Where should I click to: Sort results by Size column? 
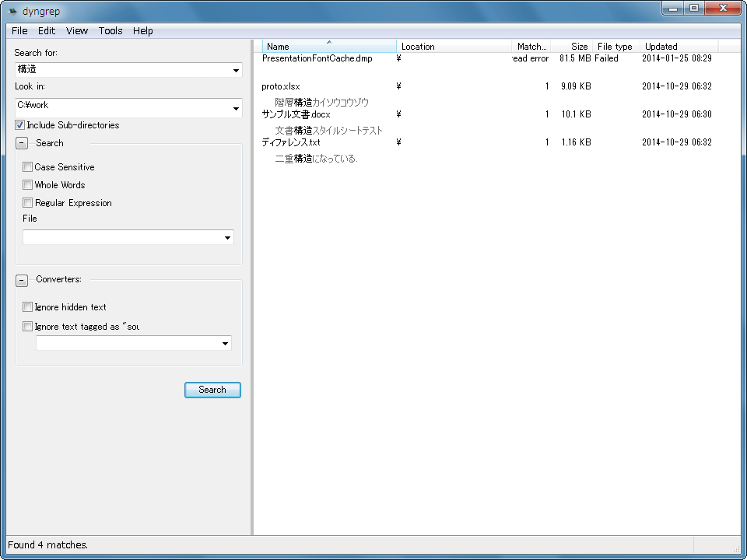click(579, 47)
